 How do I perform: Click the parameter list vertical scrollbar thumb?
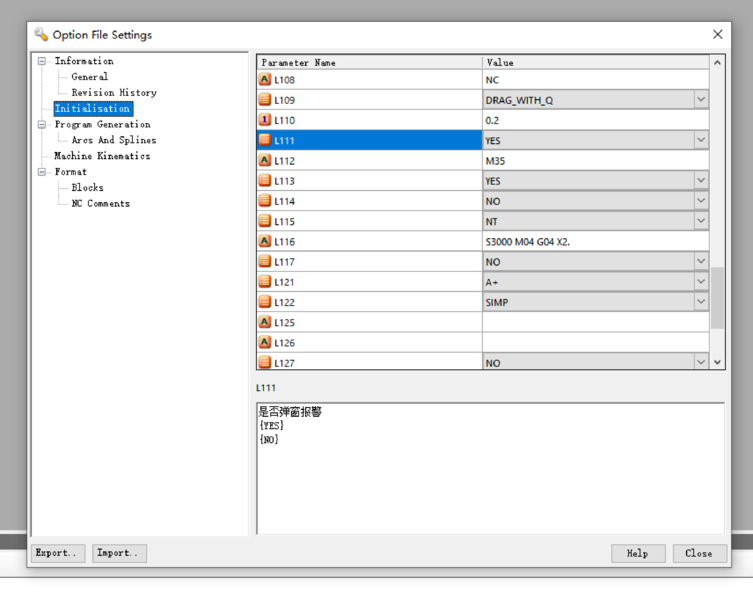pyautogui.click(x=717, y=298)
